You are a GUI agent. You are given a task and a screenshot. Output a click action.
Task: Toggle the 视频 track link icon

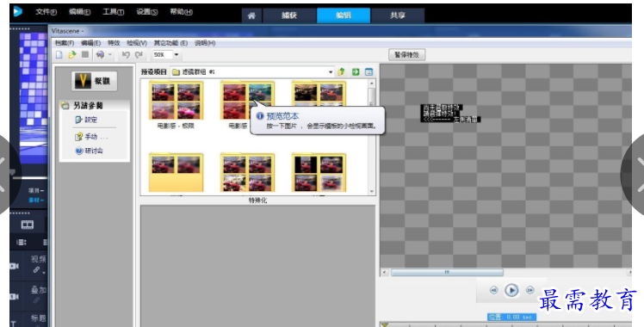click(x=36, y=269)
